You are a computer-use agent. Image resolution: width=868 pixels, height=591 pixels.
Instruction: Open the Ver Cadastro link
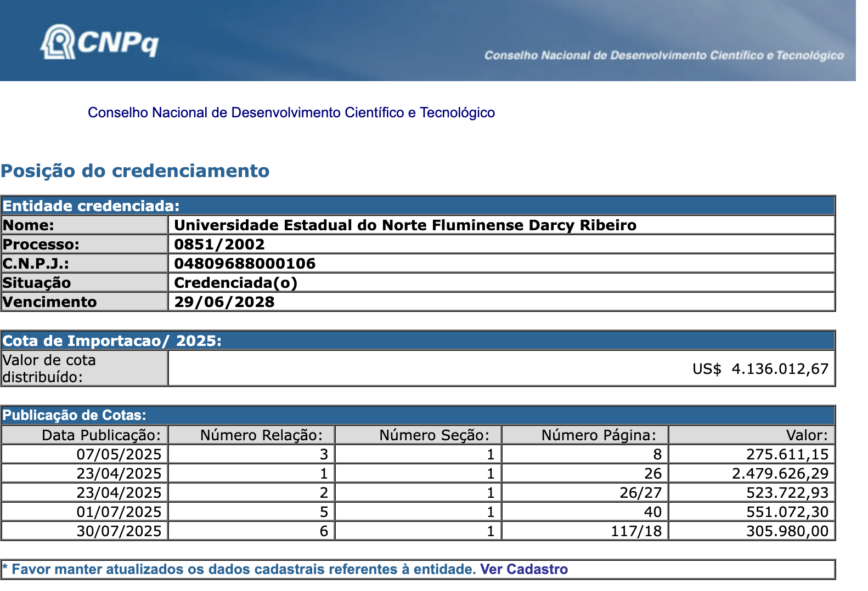pyautogui.click(x=523, y=569)
